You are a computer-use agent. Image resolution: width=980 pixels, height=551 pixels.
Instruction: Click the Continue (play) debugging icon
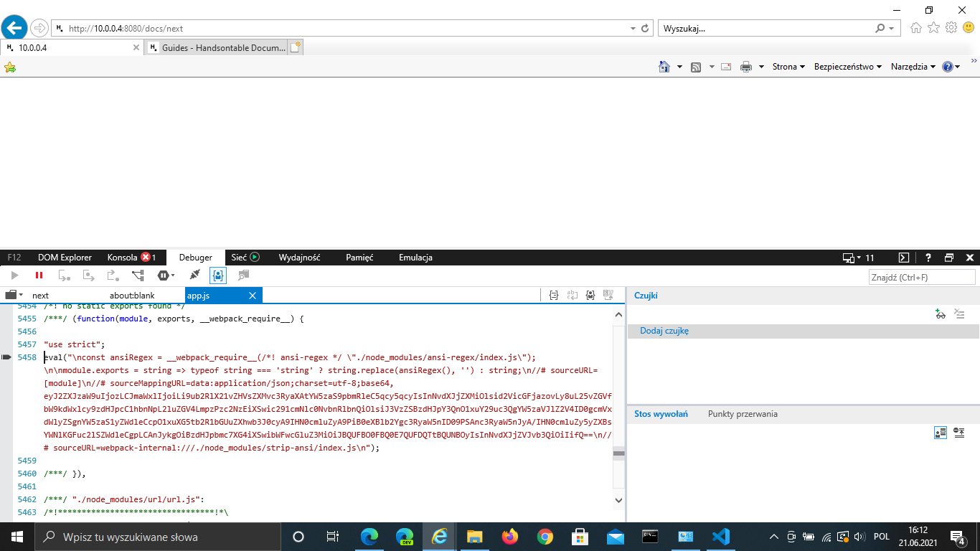(x=14, y=275)
